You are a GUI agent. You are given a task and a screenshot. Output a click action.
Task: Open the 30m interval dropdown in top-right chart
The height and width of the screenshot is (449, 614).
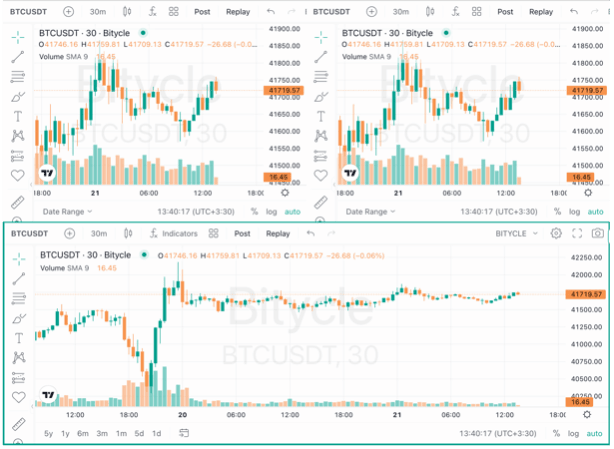pyautogui.click(x=401, y=12)
